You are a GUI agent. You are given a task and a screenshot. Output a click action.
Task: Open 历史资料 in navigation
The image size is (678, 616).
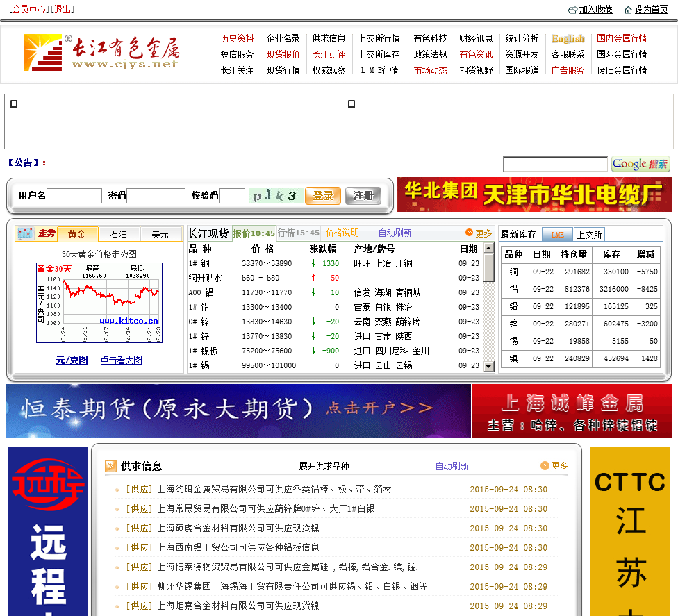tap(237, 38)
